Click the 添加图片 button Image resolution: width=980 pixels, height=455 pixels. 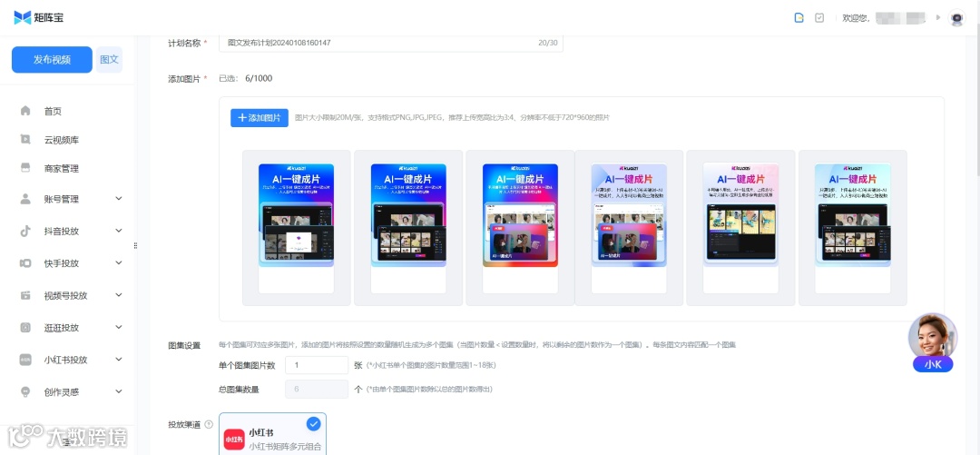pyautogui.click(x=260, y=118)
